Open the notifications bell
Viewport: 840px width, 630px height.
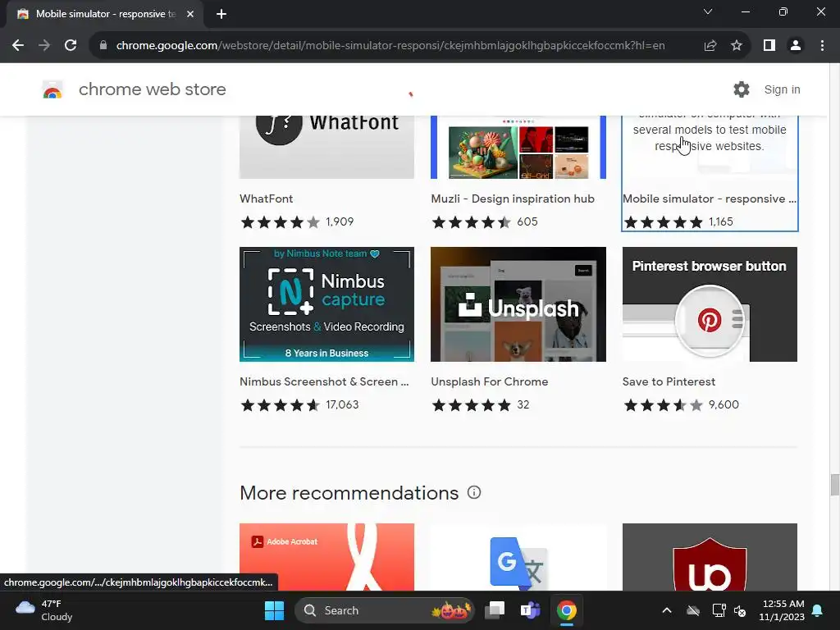click(x=818, y=610)
